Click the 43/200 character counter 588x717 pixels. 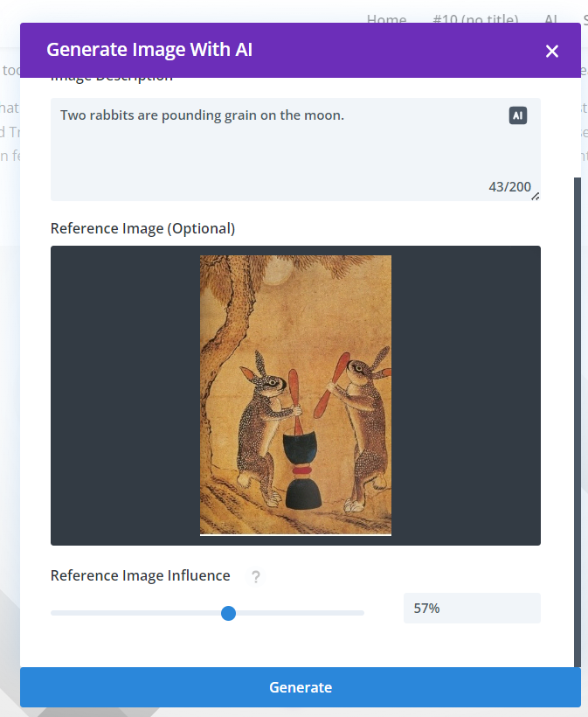(x=510, y=186)
